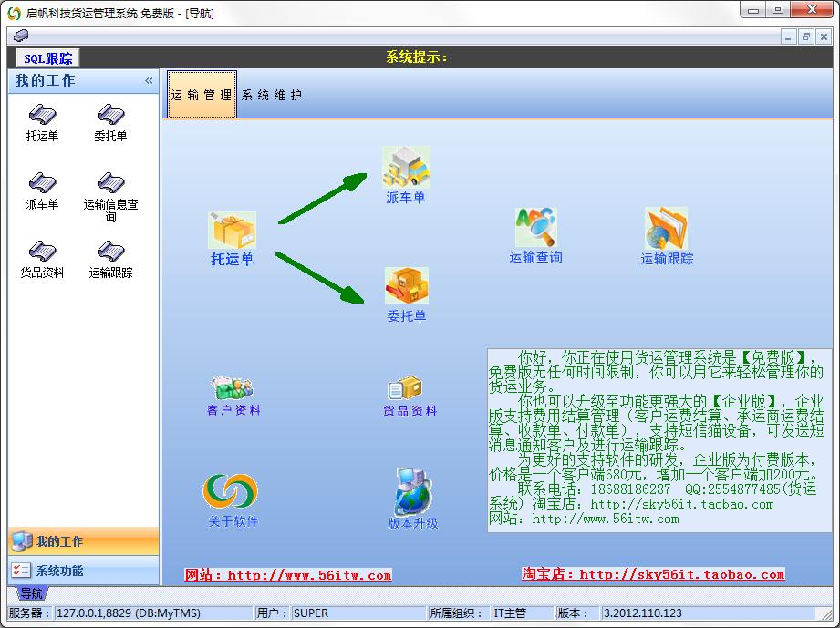Open 版本升级 globe computer icon
The image size is (840, 628).
point(412,490)
